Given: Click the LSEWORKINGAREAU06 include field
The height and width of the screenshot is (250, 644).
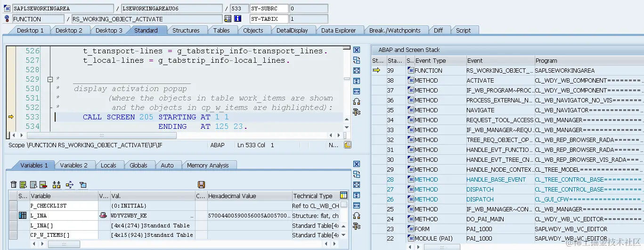Looking at the screenshot, I should (x=171, y=8).
